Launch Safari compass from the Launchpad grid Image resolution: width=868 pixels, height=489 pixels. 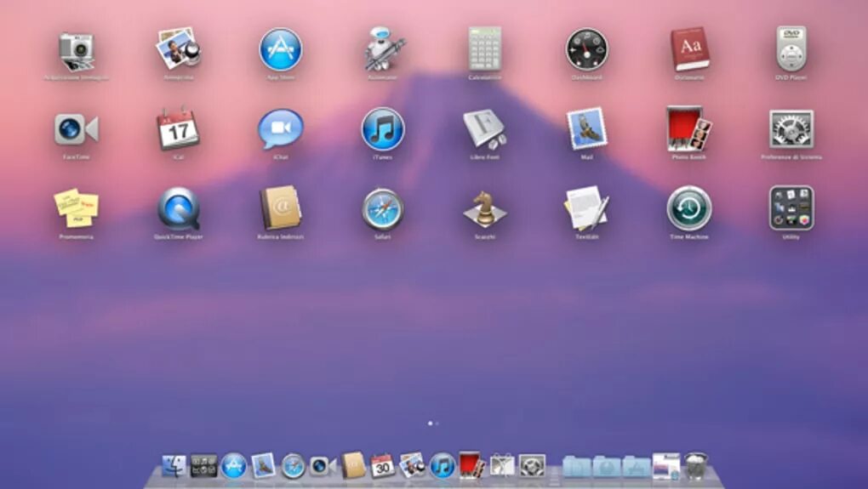pyautogui.click(x=383, y=209)
